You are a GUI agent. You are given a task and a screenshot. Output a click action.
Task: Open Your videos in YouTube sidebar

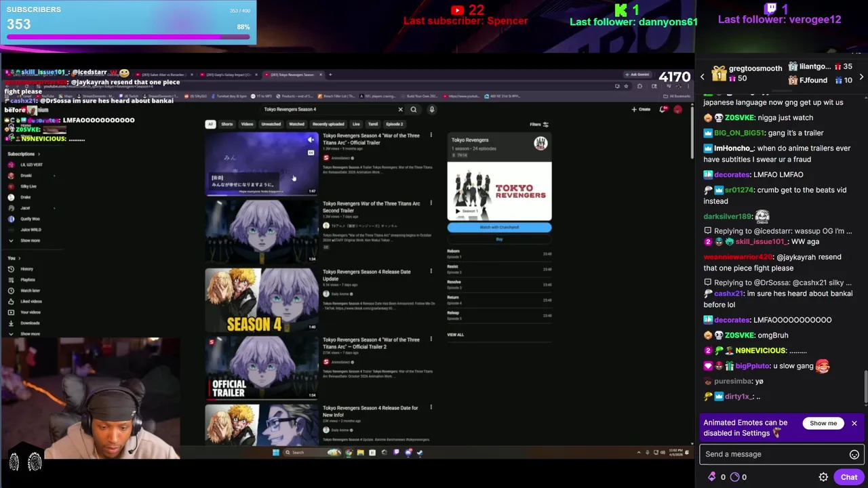(30, 312)
